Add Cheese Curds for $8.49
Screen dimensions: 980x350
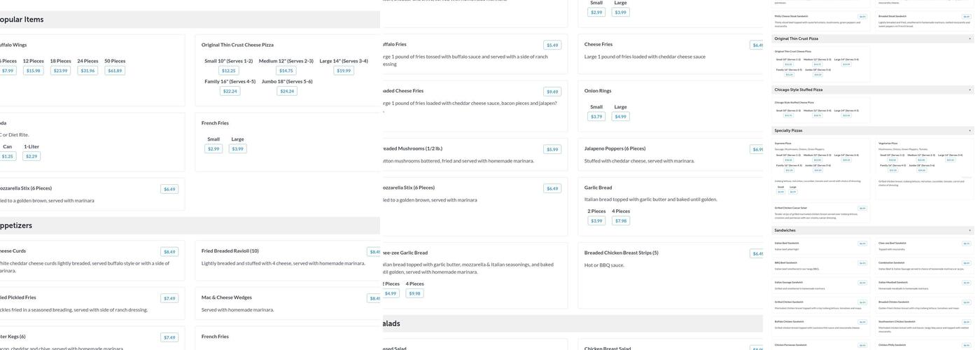point(169,252)
